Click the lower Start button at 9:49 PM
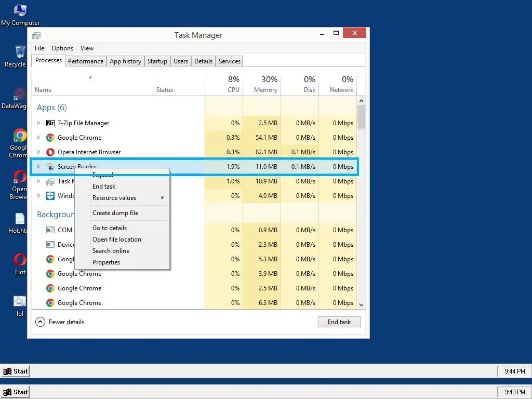This screenshot has width=532, height=399. tap(16, 392)
